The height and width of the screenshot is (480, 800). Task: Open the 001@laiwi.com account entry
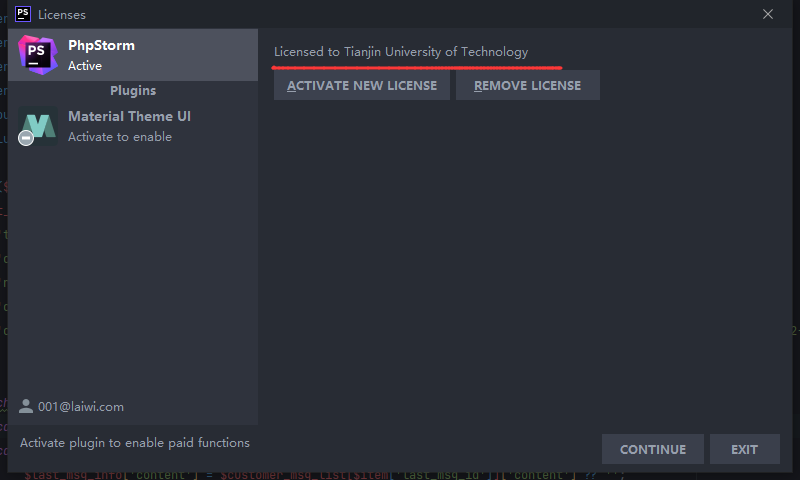point(81,407)
